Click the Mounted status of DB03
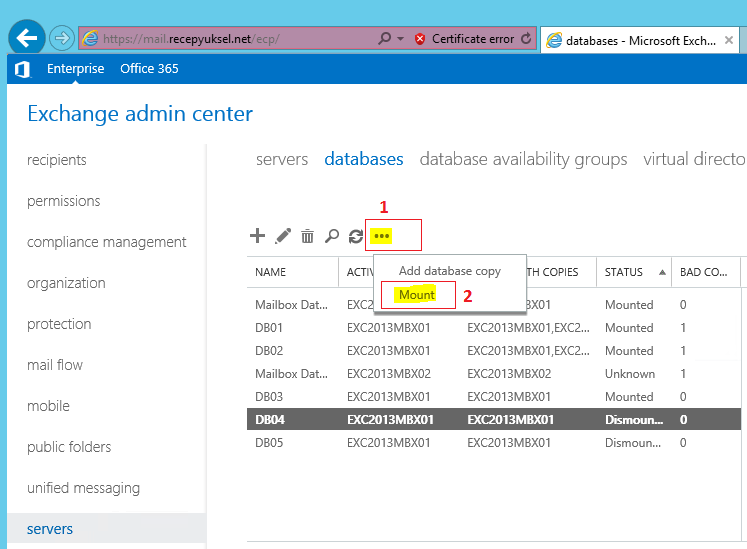 point(629,396)
